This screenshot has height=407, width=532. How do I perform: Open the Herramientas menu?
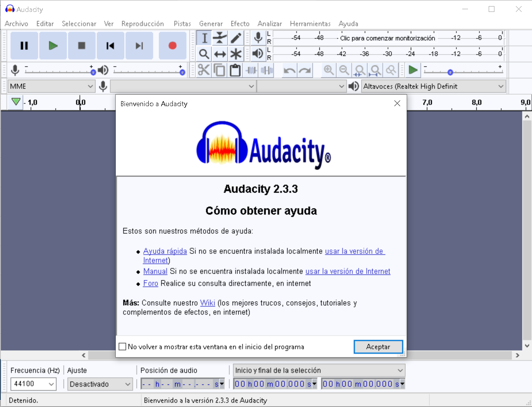[x=310, y=24]
